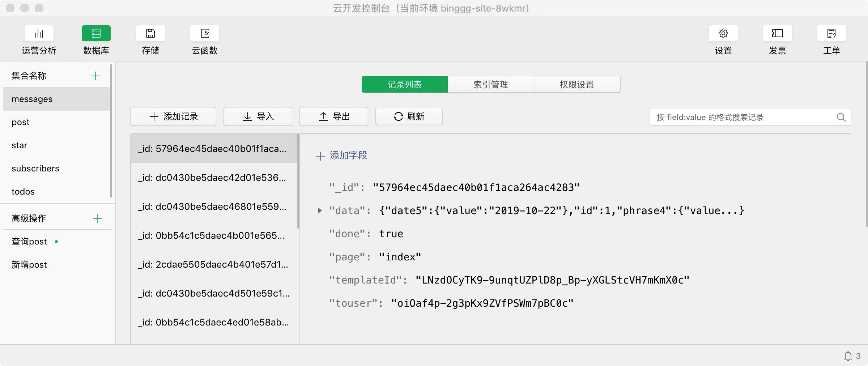Open the 设置 settings gear icon
This screenshot has height=366, width=868.
723,33
